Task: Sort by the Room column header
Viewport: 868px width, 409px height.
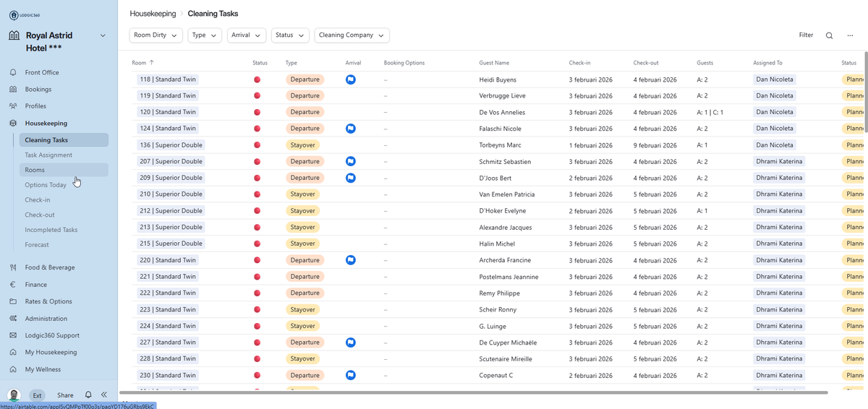Action: tap(143, 63)
